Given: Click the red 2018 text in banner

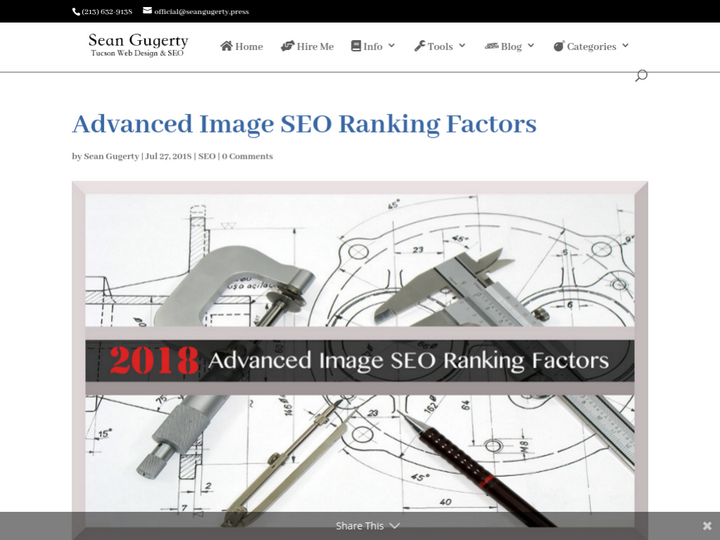Looking at the screenshot, I should tap(154, 360).
